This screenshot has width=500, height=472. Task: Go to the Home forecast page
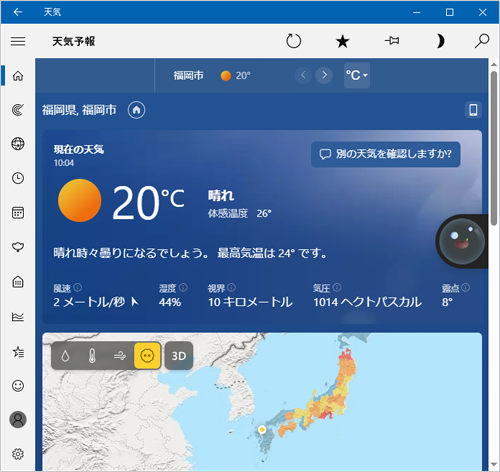18,76
